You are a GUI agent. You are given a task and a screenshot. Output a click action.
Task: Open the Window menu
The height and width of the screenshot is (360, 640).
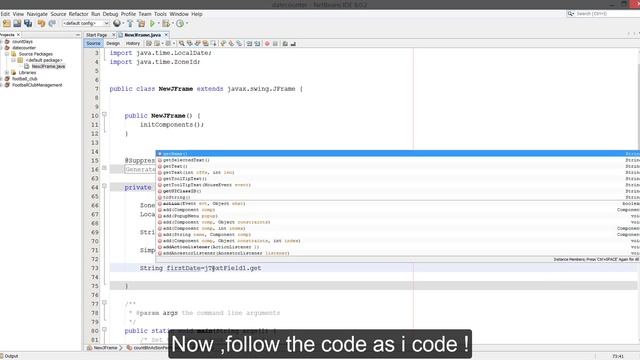click(179, 14)
